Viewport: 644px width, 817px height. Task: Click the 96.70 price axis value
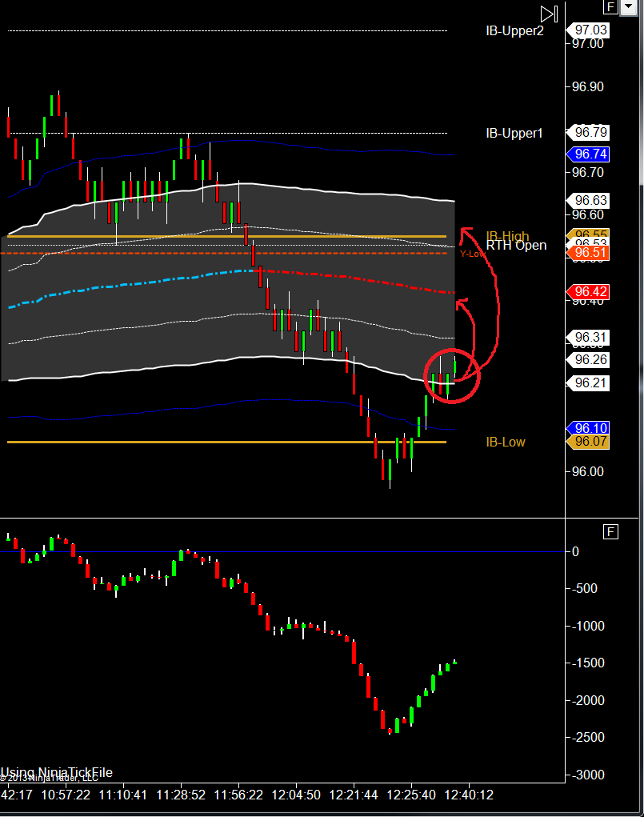(588, 173)
